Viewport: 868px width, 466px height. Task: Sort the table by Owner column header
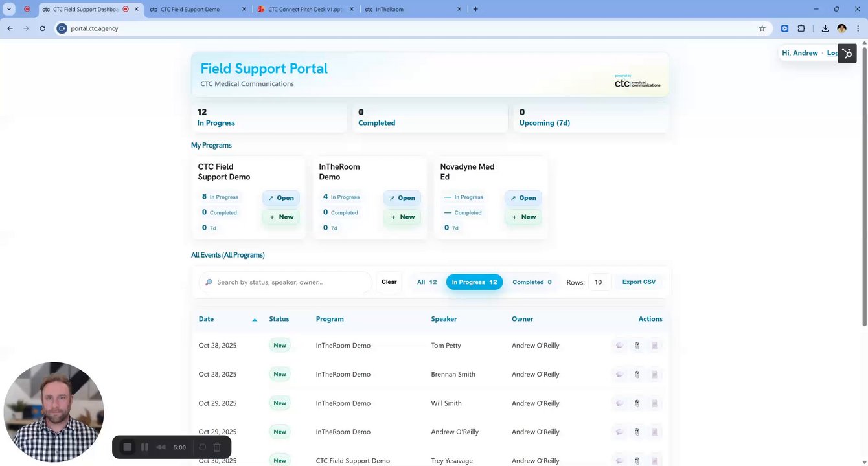click(522, 319)
